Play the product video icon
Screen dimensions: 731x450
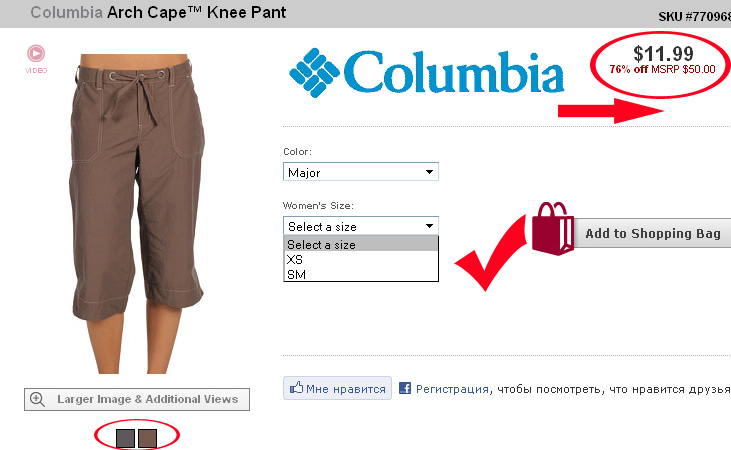coord(36,54)
